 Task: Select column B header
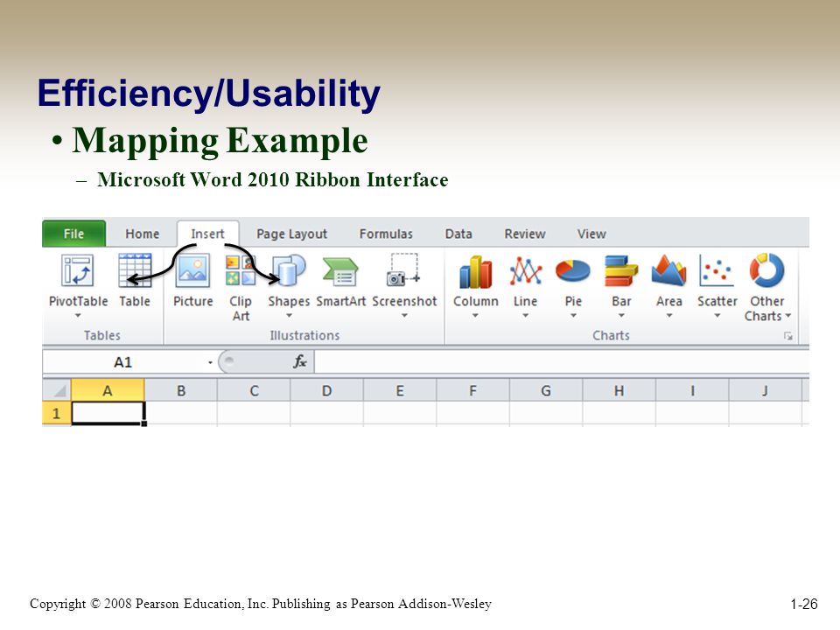point(181,390)
